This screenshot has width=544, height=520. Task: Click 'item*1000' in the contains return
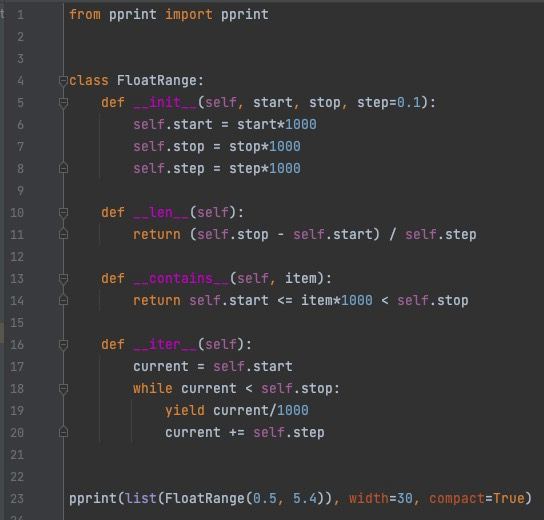point(337,300)
